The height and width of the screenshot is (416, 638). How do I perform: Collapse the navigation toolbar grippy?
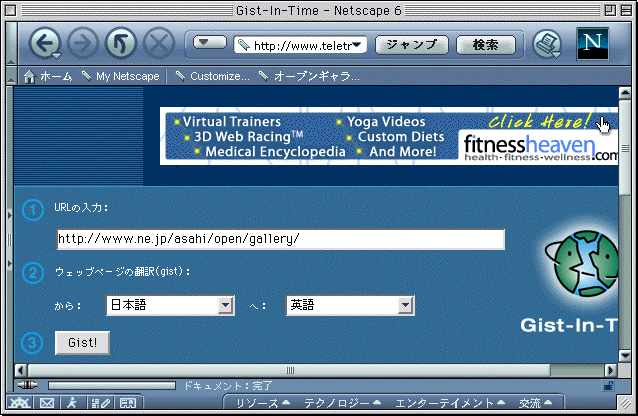coord(11,44)
